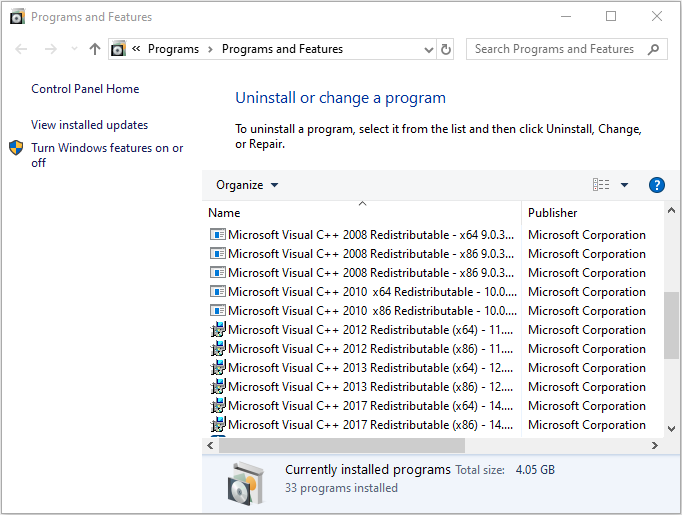Click the Visual C++ 2012 (x64) program icon
The image size is (682, 515).
(218, 330)
